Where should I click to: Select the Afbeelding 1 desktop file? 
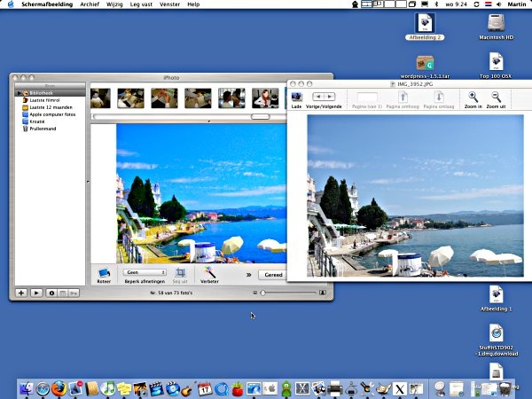[496, 299]
